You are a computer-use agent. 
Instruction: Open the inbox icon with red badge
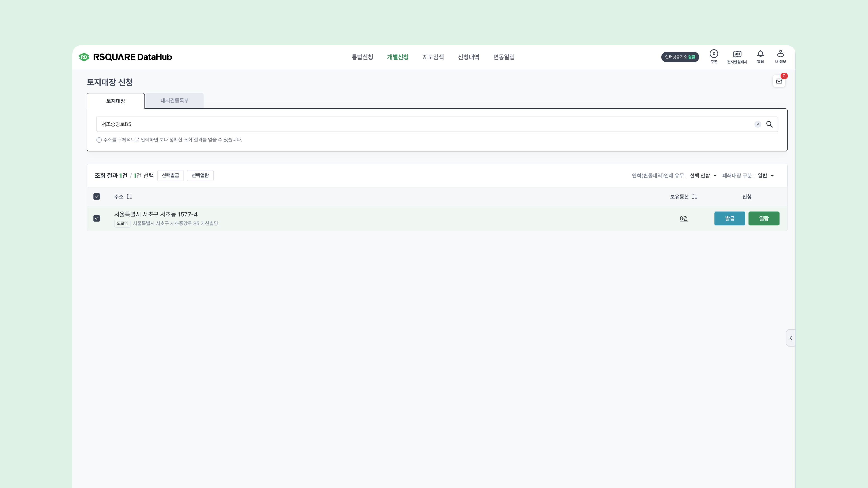[779, 81]
